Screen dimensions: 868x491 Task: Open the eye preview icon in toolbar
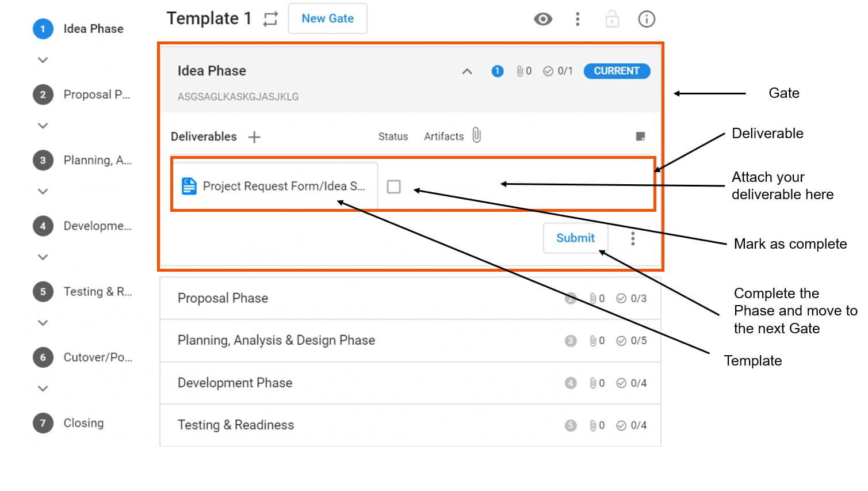tap(542, 19)
